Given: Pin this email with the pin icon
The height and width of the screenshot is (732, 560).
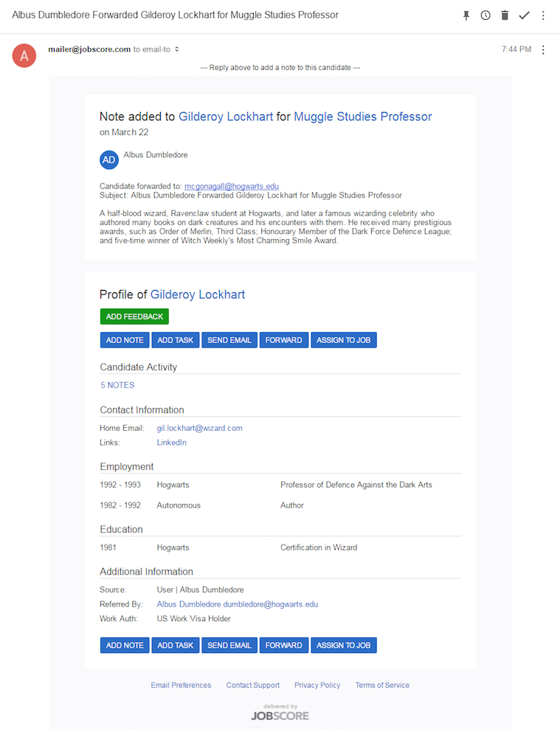Looking at the screenshot, I should point(466,15).
